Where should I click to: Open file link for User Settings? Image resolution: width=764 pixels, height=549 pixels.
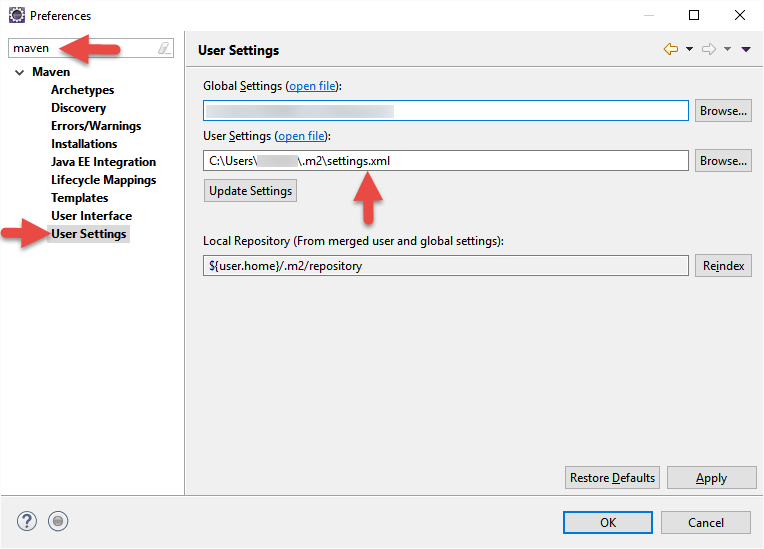(301, 136)
